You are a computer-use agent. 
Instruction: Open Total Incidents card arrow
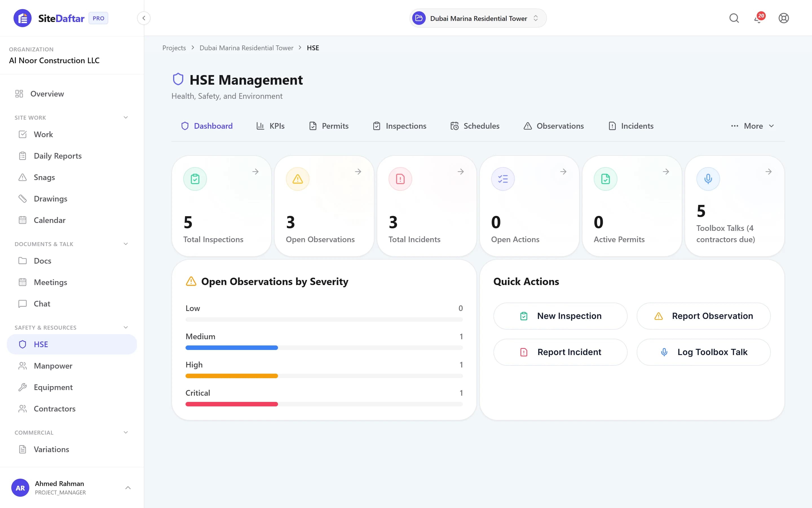pyautogui.click(x=461, y=172)
